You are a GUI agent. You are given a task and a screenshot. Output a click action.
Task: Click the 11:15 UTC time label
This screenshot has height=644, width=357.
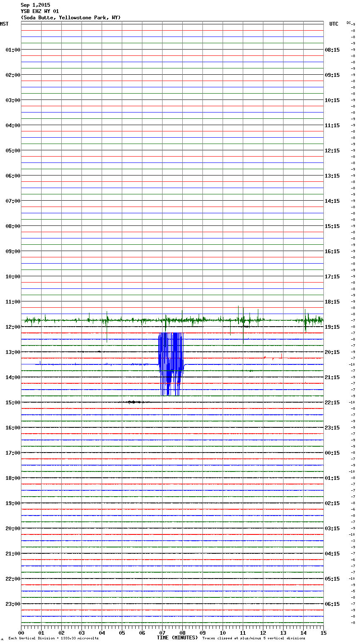tap(332, 126)
